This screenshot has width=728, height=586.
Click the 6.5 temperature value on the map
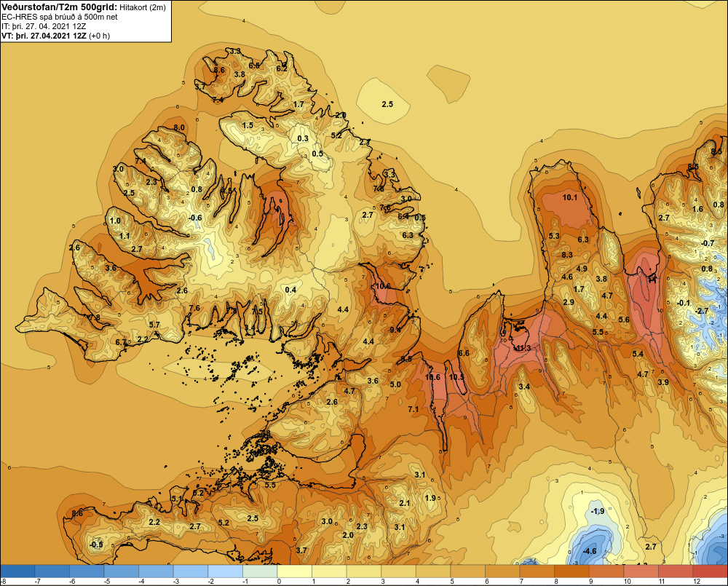pos(254,66)
